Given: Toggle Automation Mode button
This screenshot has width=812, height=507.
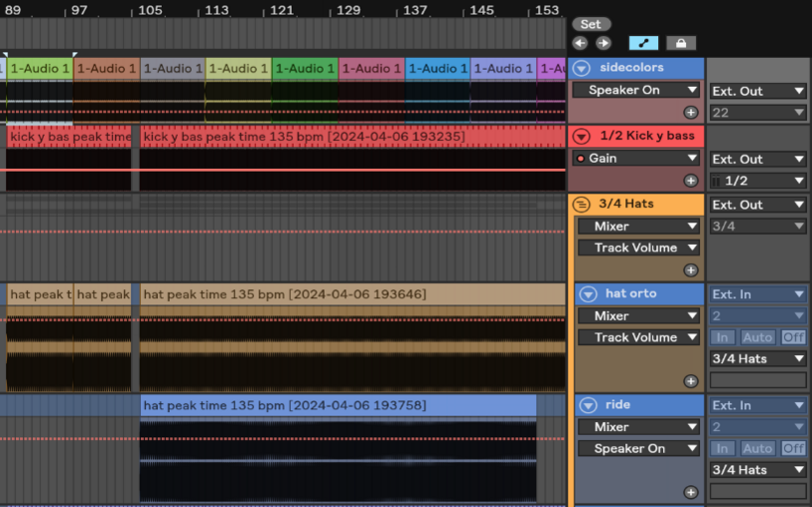Looking at the screenshot, I should 643,43.
